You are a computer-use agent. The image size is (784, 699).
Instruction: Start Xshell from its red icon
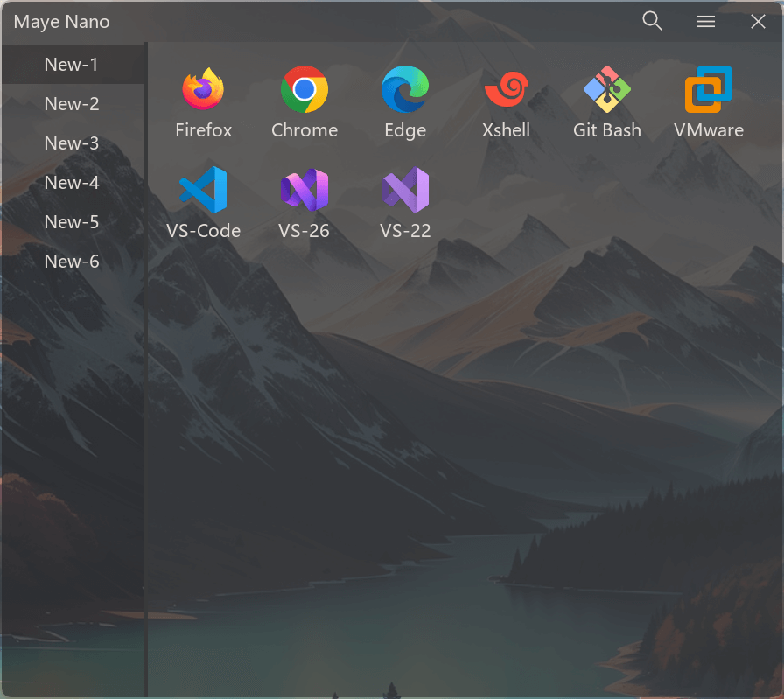click(506, 90)
